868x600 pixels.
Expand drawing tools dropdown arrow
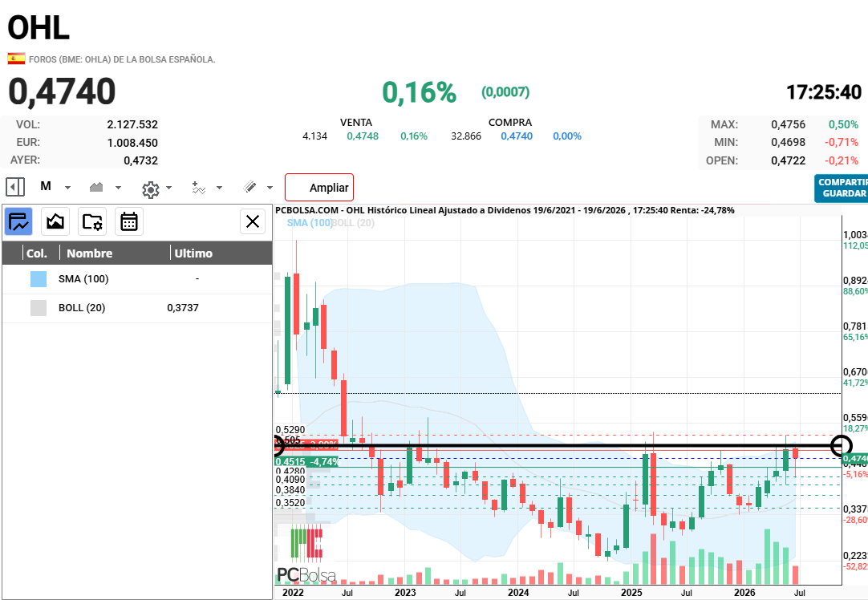point(270,188)
